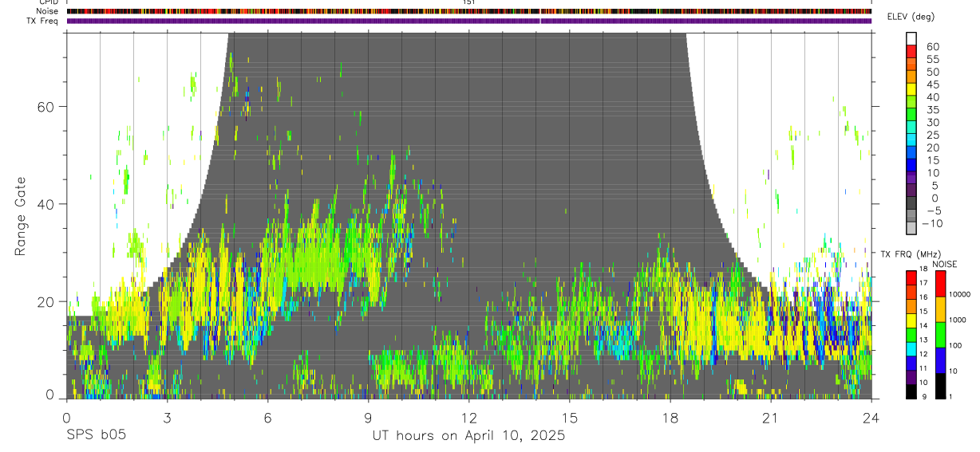980x452 pixels.
Task: Select the green 100 noise level swatch
Action: (x=940, y=335)
